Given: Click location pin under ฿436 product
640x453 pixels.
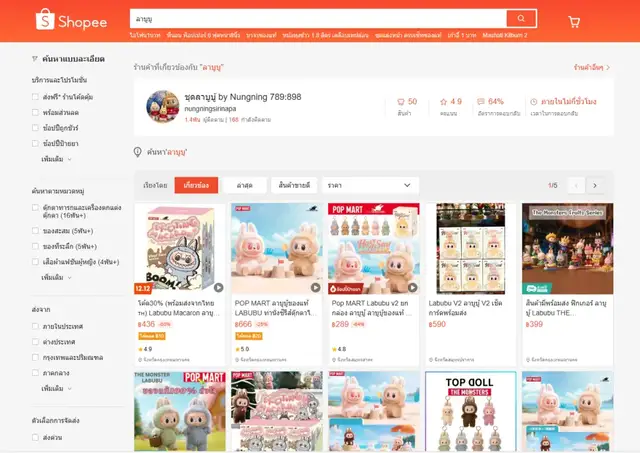Looking at the screenshot, I should pyautogui.click(x=140, y=360).
